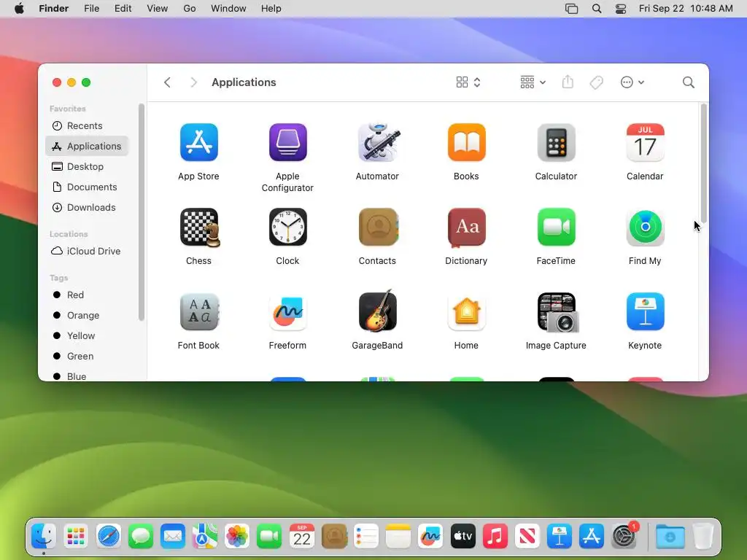Select the Chess app icon

tap(200, 227)
